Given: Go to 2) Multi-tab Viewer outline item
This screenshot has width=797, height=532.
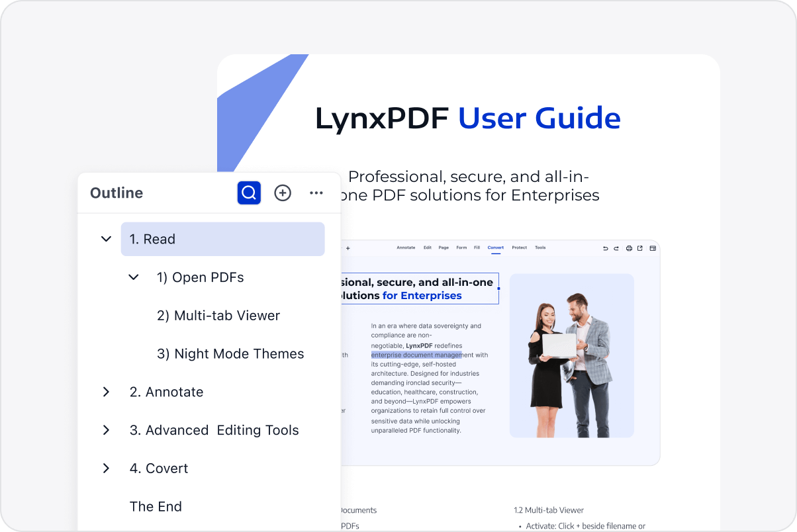Looking at the screenshot, I should click(x=218, y=316).
